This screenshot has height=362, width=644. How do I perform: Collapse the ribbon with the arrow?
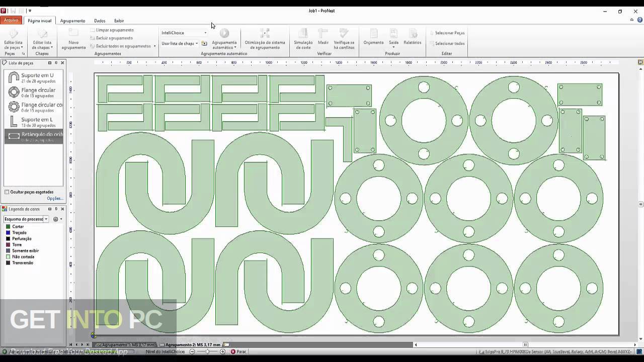coord(632,20)
